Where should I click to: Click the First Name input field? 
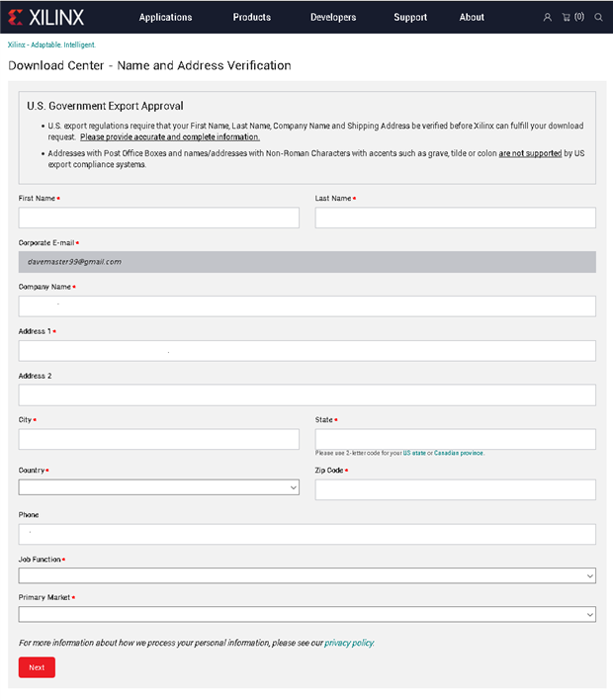158,218
